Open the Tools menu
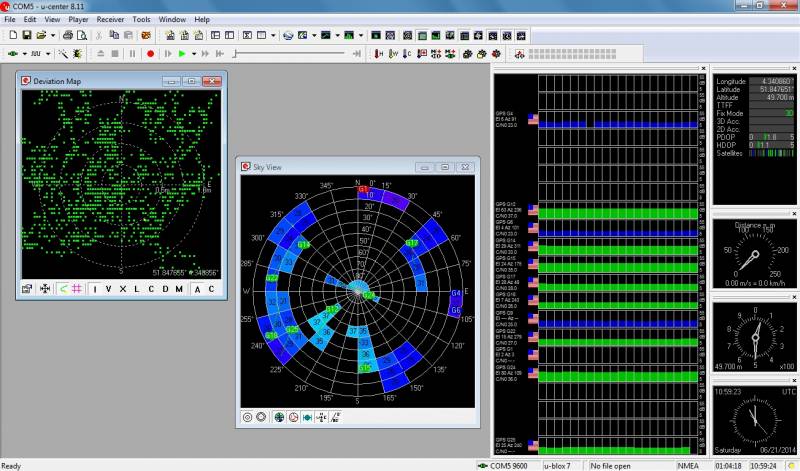800x471 pixels. [141, 19]
